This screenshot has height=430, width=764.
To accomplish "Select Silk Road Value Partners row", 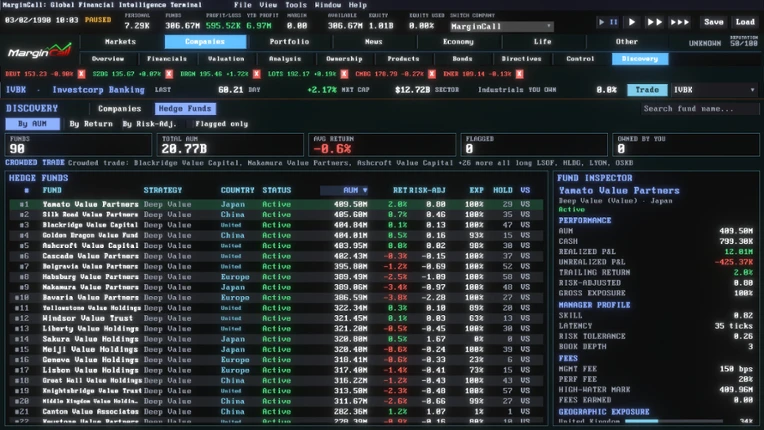I will pyautogui.click(x=276, y=215).
